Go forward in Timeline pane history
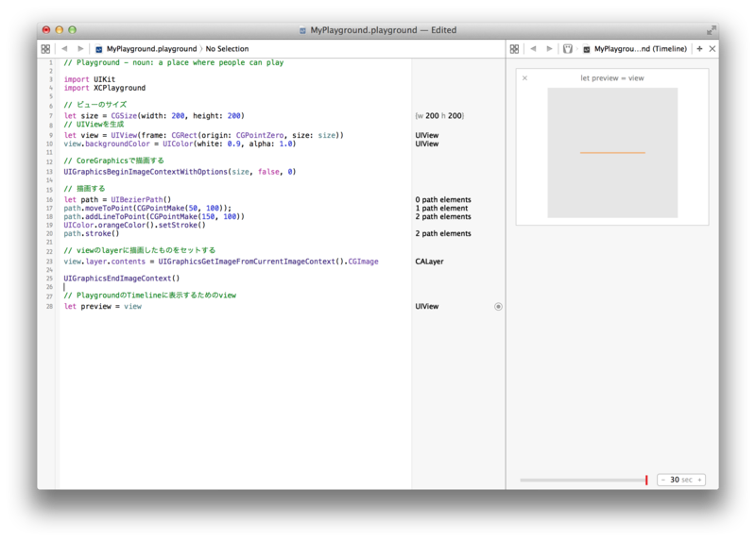Viewport: 756px width, 541px height. click(549, 49)
